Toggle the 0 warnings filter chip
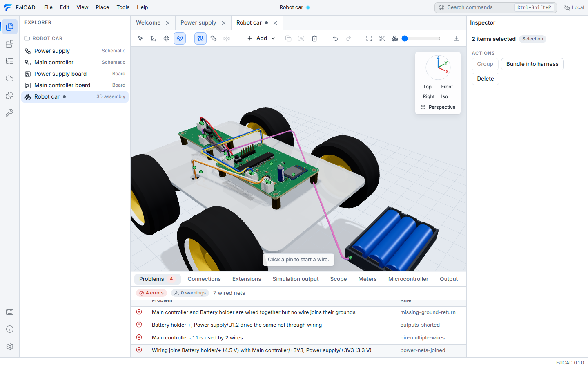Viewport: 588px width, 368px height. (190, 293)
